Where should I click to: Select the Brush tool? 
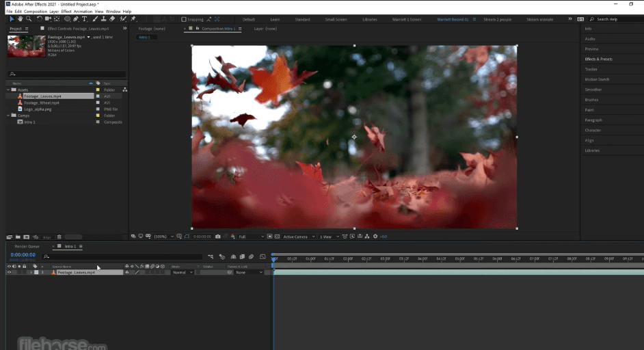pyautogui.click(x=95, y=19)
